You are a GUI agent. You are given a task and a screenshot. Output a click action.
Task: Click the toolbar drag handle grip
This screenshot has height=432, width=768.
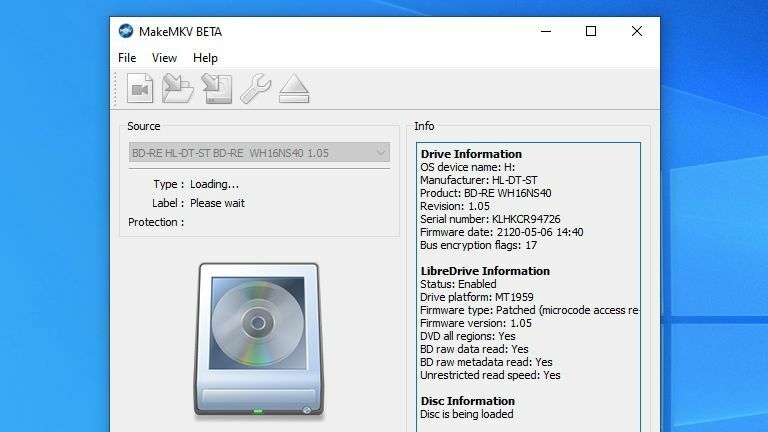[116, 89]
